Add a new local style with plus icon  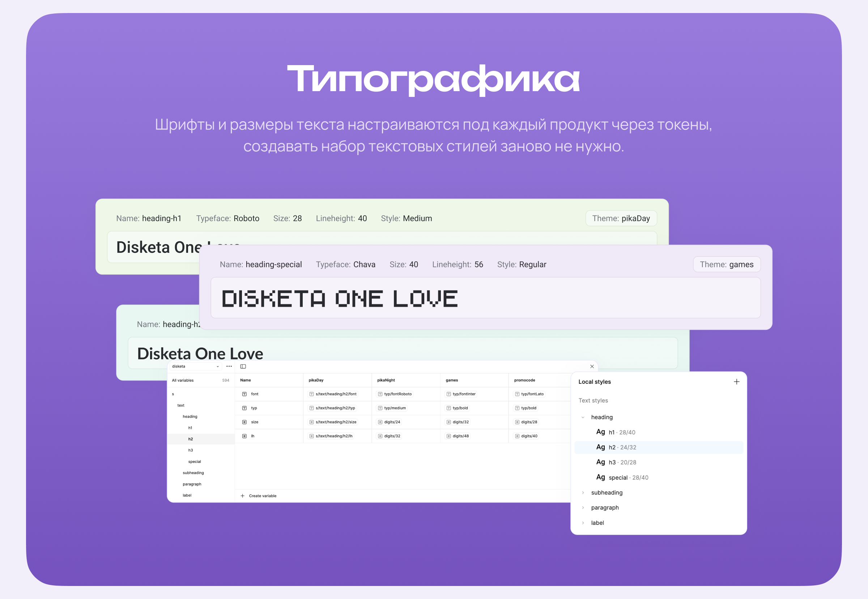(736, 382)
